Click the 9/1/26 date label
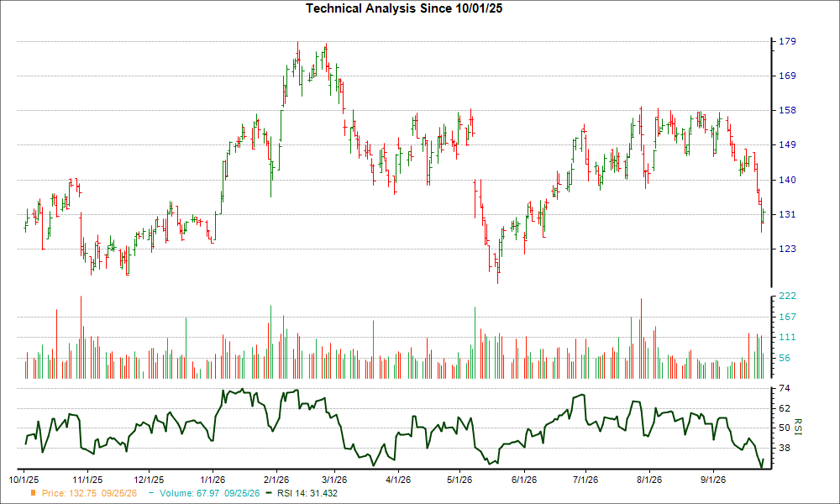This screenshot has width=840, height=504. click(712, 480)
